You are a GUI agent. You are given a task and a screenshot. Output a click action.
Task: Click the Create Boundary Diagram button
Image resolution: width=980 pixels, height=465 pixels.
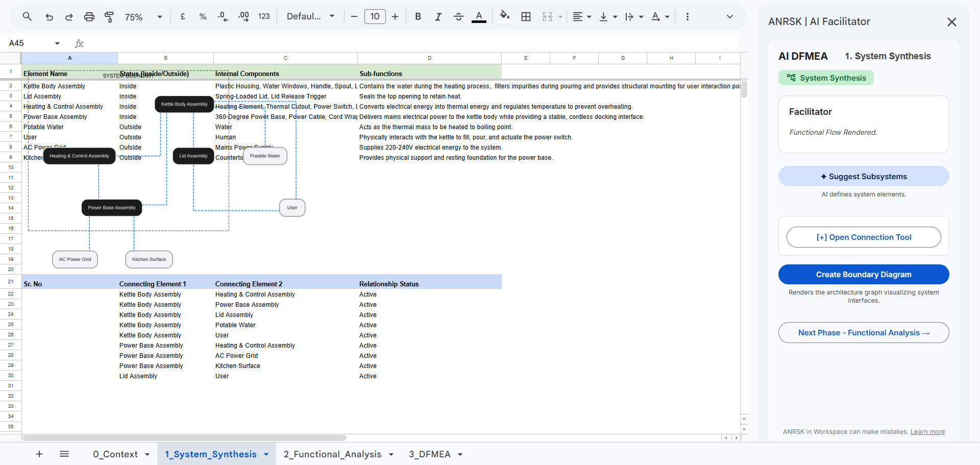pyautogui.click(x=863, y=275)
